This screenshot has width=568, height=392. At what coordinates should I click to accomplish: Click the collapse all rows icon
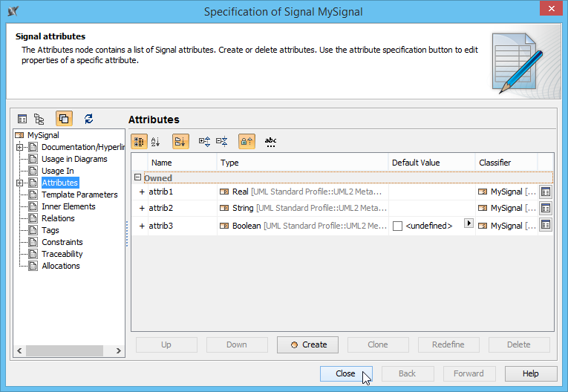click(221, 142)
